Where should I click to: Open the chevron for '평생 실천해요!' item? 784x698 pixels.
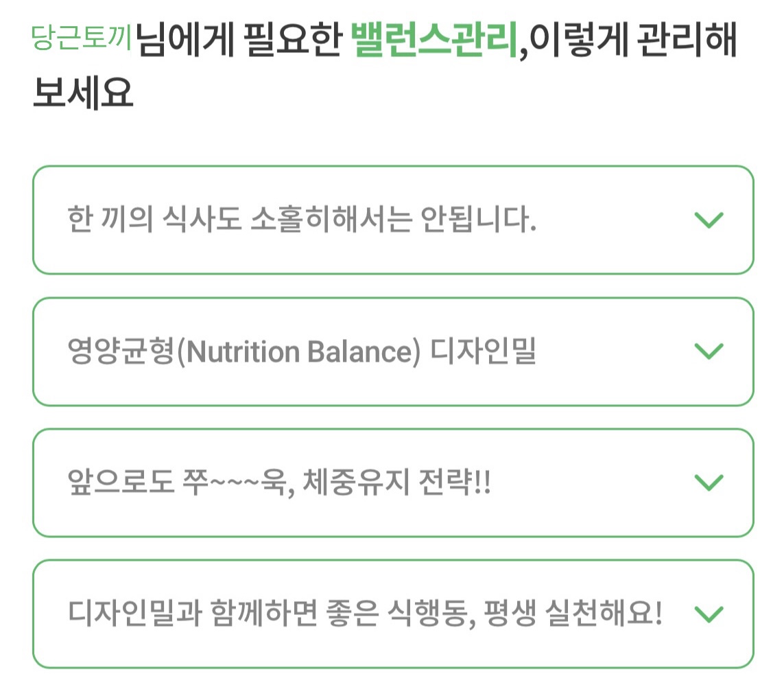[709, 614]
